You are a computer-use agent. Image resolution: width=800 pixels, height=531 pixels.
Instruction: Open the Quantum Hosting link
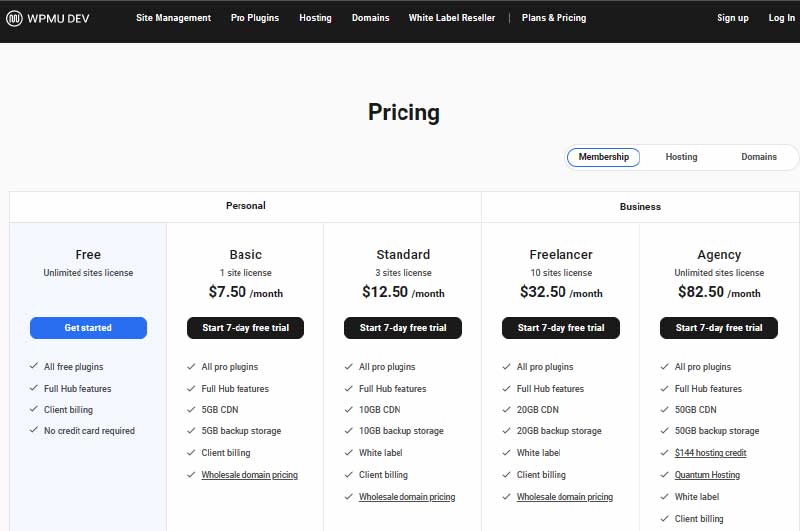pyautogui.click(x=707, y=475)
